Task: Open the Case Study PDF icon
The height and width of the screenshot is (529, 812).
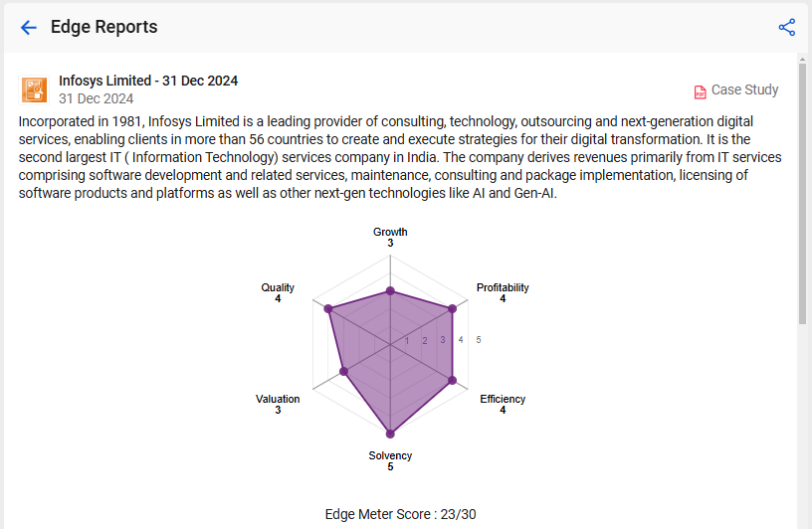Action: pyautogui.click(x=701, y=91)
